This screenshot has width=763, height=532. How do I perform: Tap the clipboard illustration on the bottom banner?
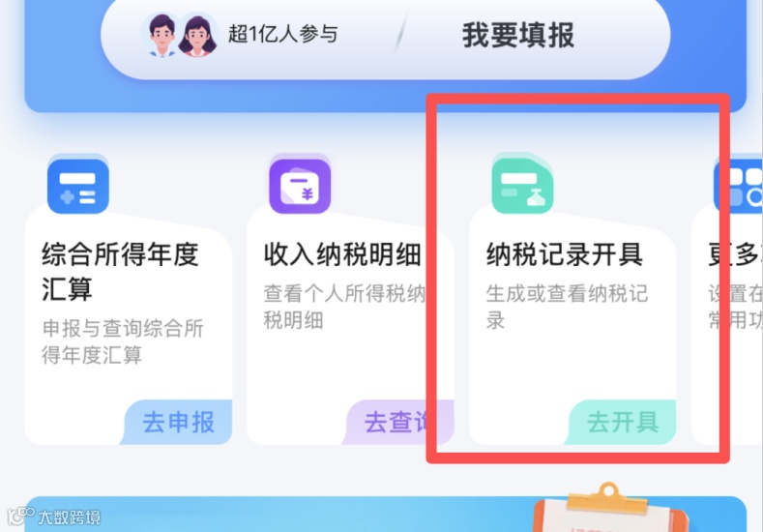coord(611,507)
